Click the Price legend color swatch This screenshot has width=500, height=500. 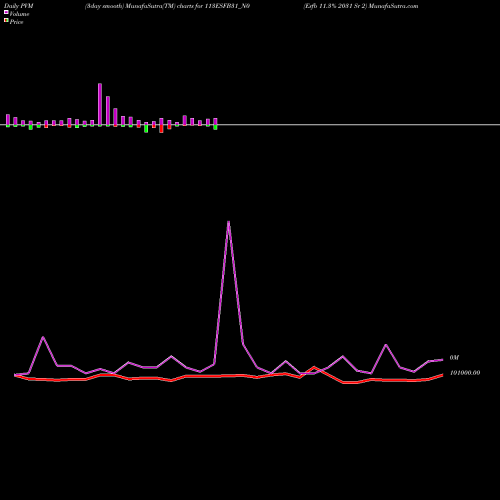tap(6, 20)
